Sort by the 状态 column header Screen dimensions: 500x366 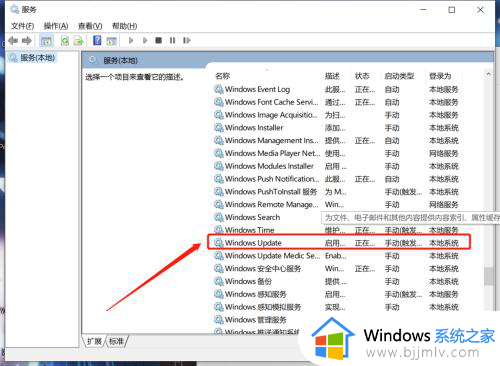pos(362,76)
